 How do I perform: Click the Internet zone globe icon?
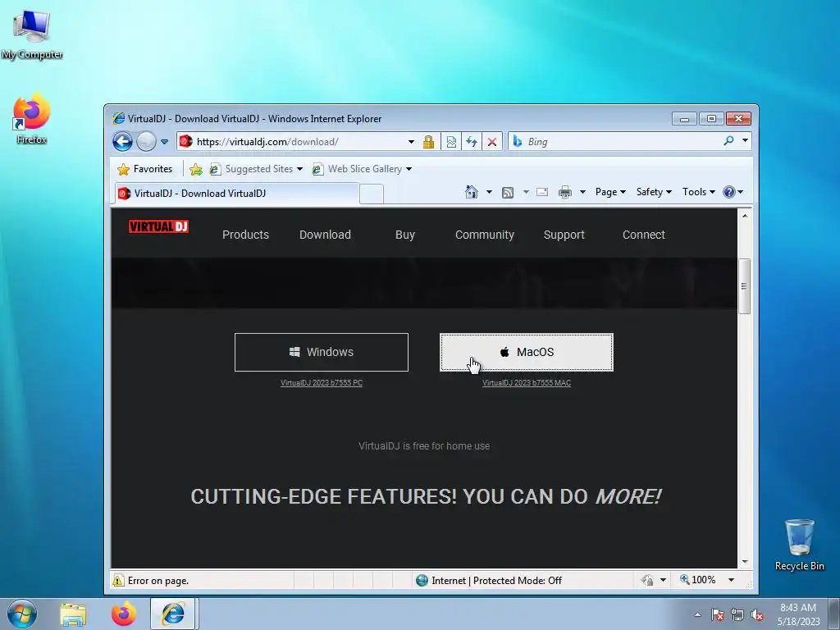coord(422,580)
